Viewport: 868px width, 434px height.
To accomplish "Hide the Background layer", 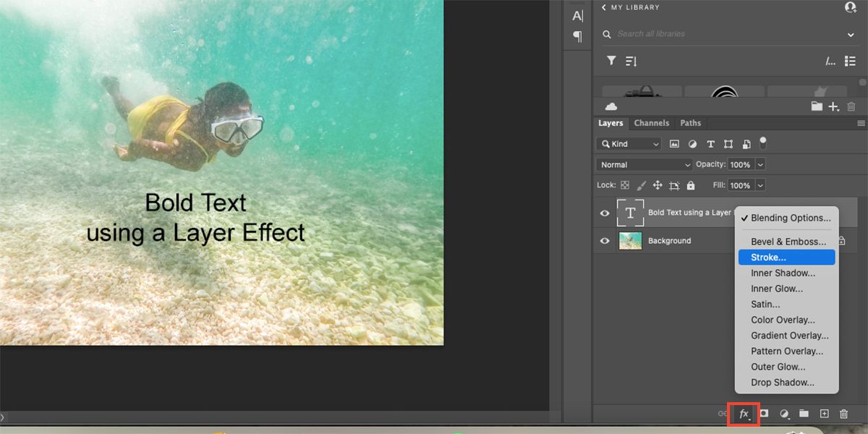I will pos(604,241).
